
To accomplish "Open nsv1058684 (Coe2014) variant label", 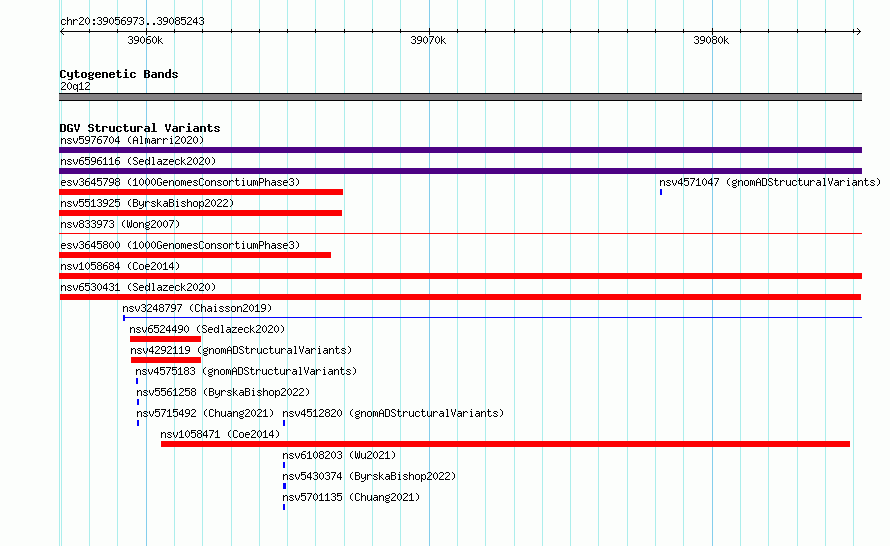I will 120,266.
